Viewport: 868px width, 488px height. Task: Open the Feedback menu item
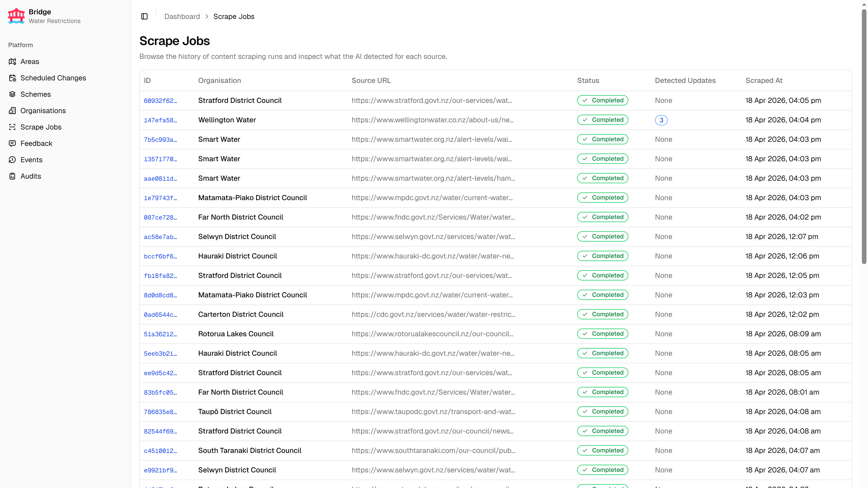click(x=36, y=144)
